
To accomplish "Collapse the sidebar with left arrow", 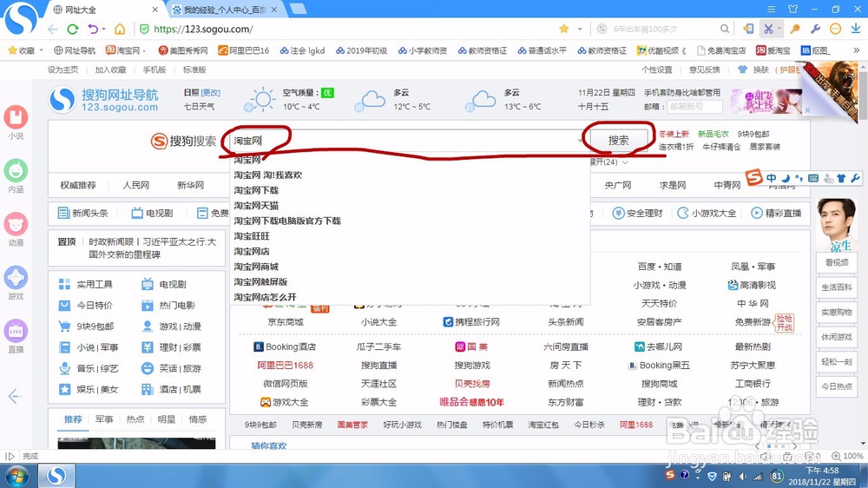I will pyautogui.click(x=15, y=396).
